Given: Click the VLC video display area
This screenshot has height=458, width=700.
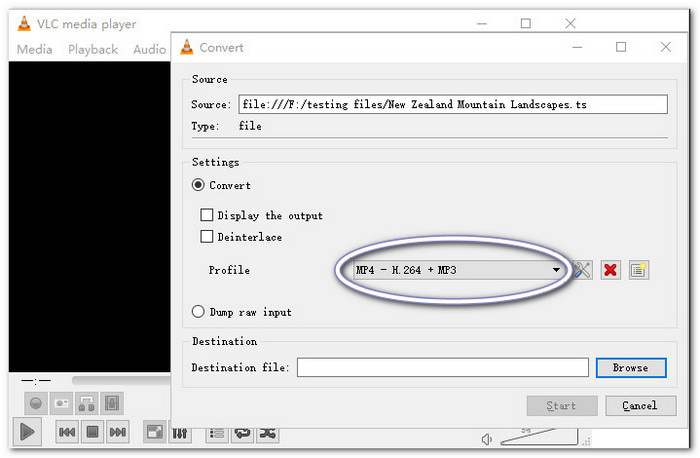Looking at the screenshot, I should [90, 217].
